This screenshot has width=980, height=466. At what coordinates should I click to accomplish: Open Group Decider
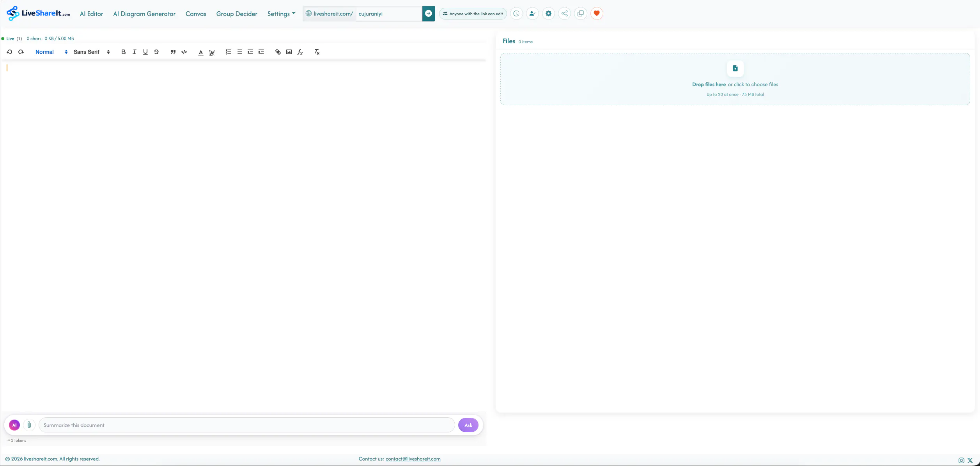pos(237,14)
